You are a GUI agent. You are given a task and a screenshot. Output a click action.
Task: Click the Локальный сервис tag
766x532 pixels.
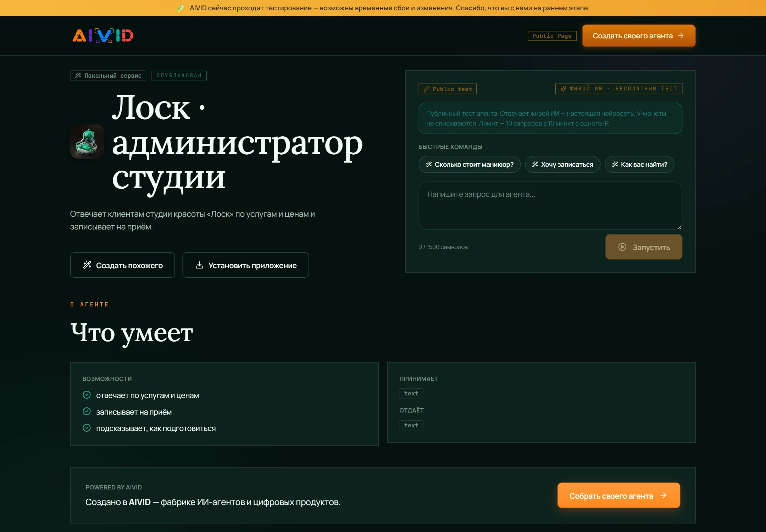pos(108,76)
